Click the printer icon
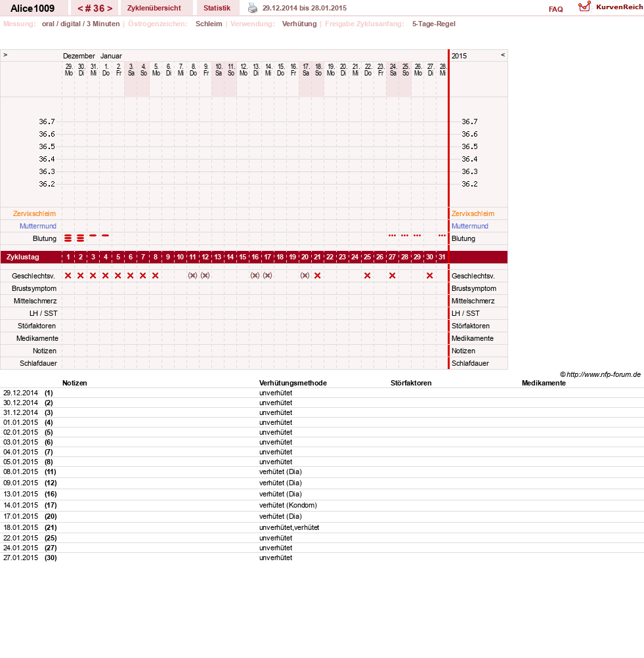644x658 pixels. [253, 8]
